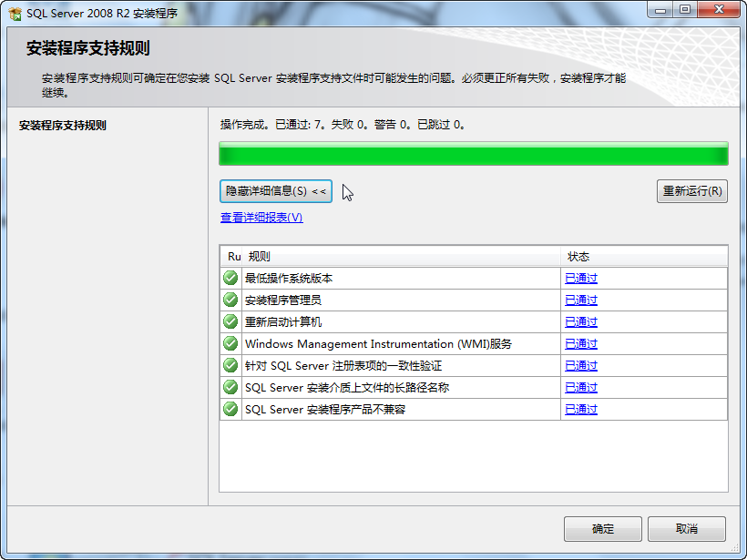
Task: Maximize the SQL Server setup window
Action: 684,10
